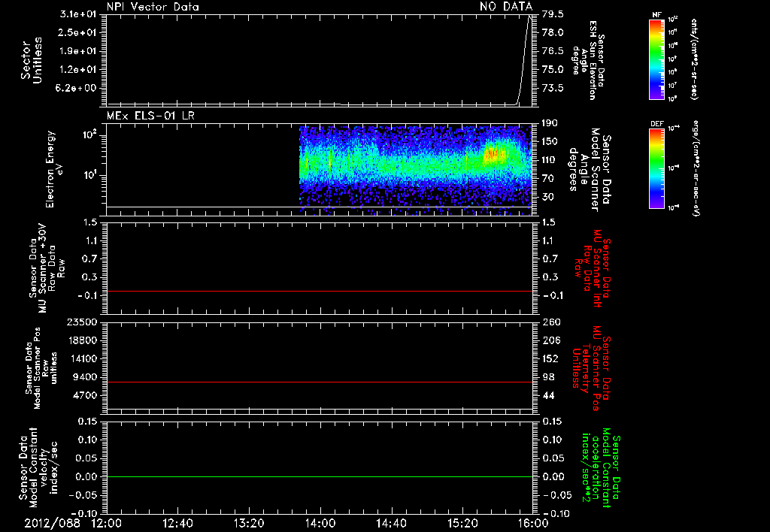770x532 pixels.
Task: Click the "190" scanner angle tick label
Action: coord(550,123)
